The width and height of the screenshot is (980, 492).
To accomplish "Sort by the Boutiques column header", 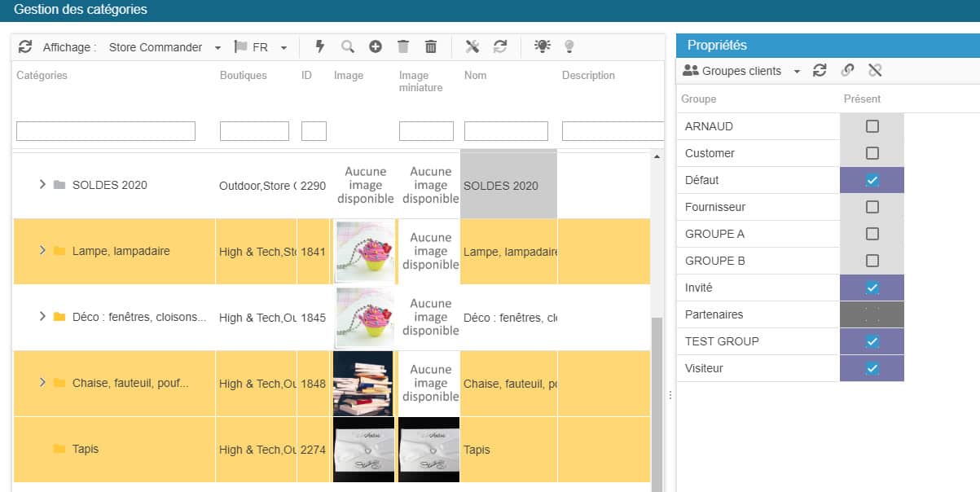I will [x=243, y=76].
